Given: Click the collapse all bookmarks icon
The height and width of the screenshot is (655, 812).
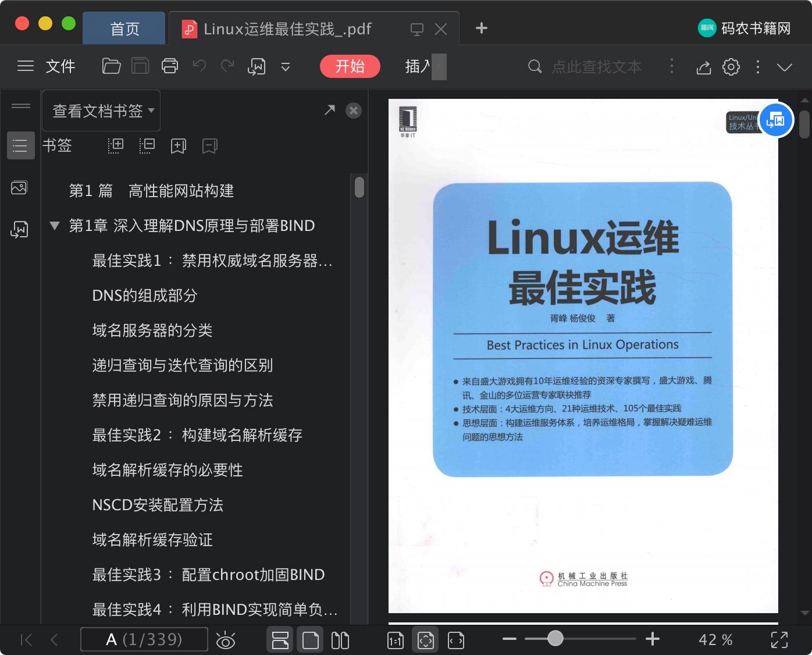Looking at the screenshot, I should (147, 145).
